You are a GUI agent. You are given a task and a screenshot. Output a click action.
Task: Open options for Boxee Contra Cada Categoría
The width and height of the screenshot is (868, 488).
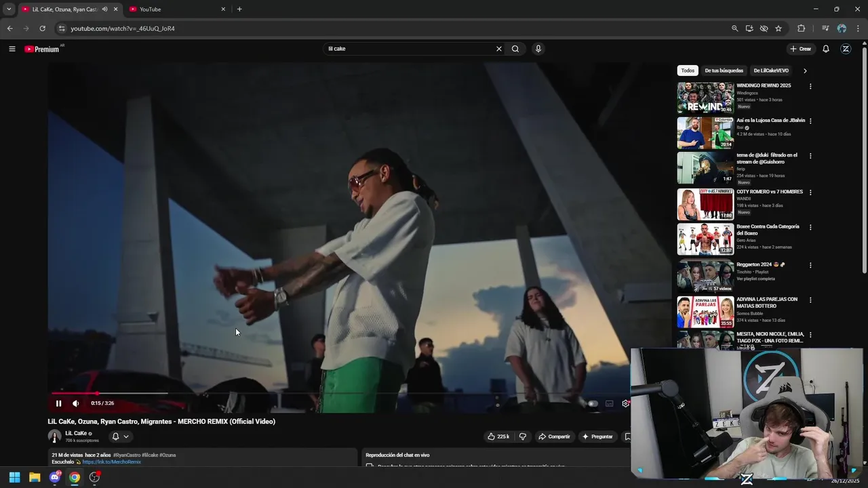(x=810, y=227)
